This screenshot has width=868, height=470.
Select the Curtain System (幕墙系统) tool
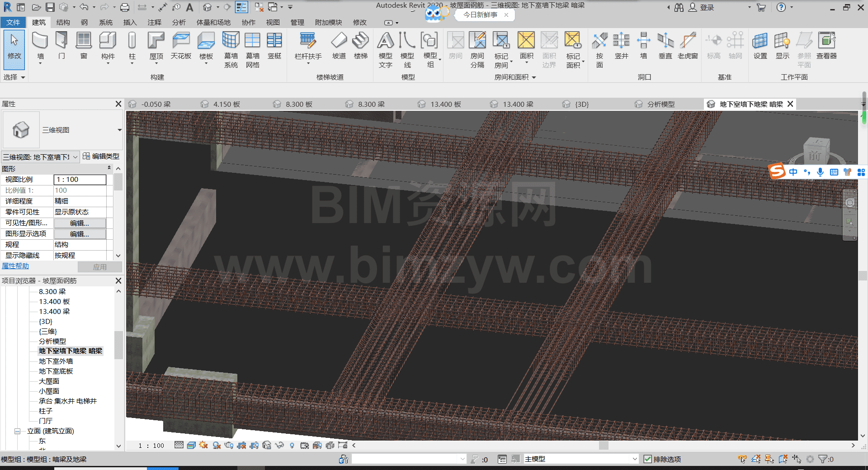pyautogui.click(x=231, y=50)
